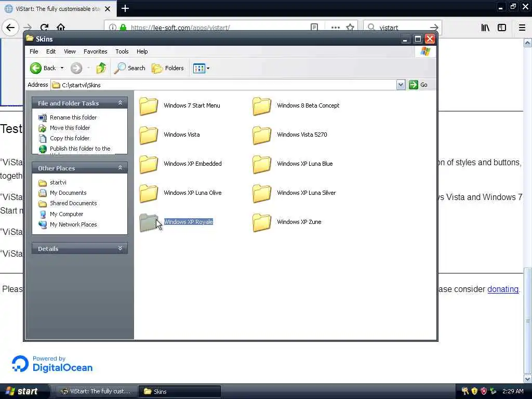Image resolution: width=532 pixels, height=399 pixels.
Task: Expand the Address bar dropdown arrow
Action: [x=401, y=85]
